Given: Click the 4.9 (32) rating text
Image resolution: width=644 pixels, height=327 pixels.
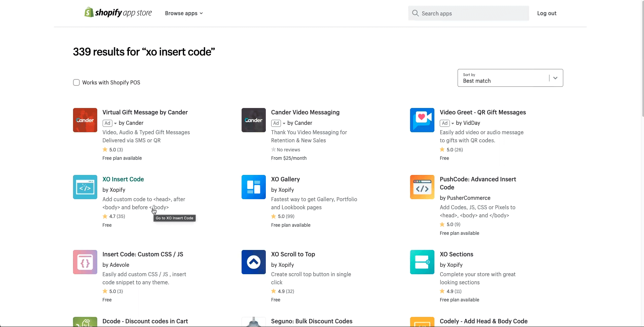Looking at the screenshot, I should (x=286, y=291).
